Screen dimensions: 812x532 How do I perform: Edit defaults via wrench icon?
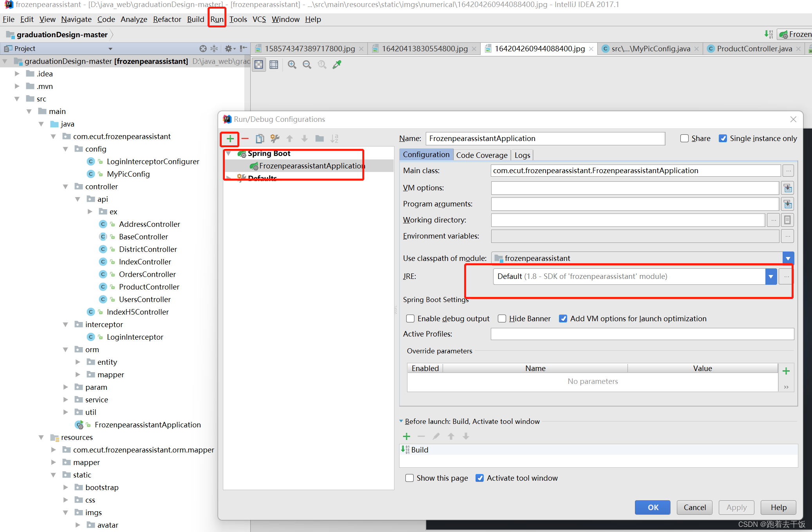point(275,139)
